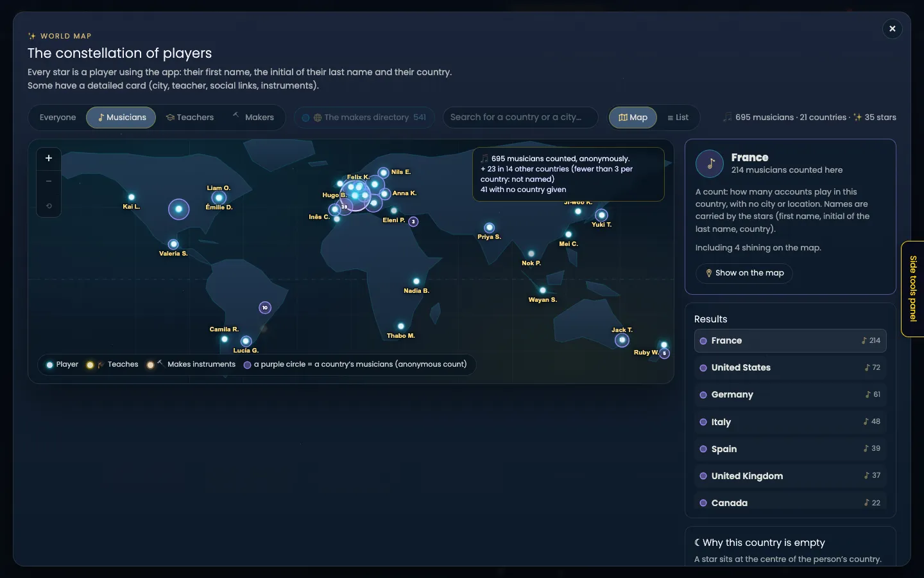This screenshot has height=578, width=924.
Task: Select Nils E. star marker
Action: tap(383, 172)
